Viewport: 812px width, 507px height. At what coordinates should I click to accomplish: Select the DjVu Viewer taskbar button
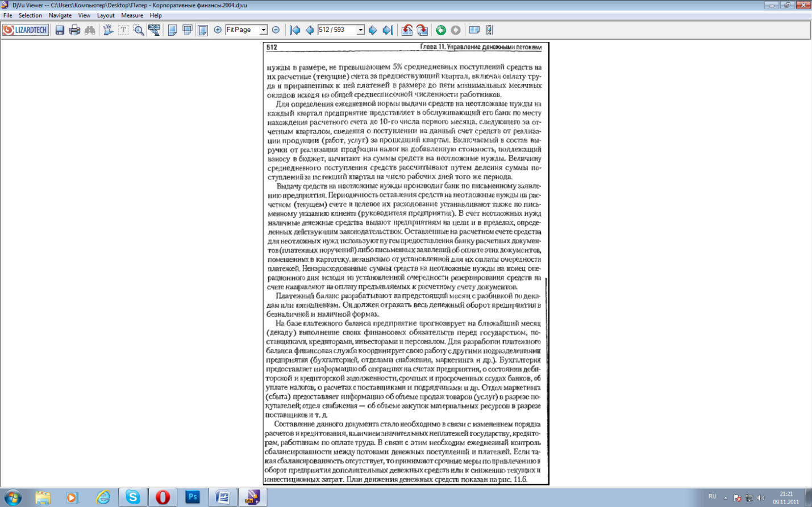tap(253, 498)
